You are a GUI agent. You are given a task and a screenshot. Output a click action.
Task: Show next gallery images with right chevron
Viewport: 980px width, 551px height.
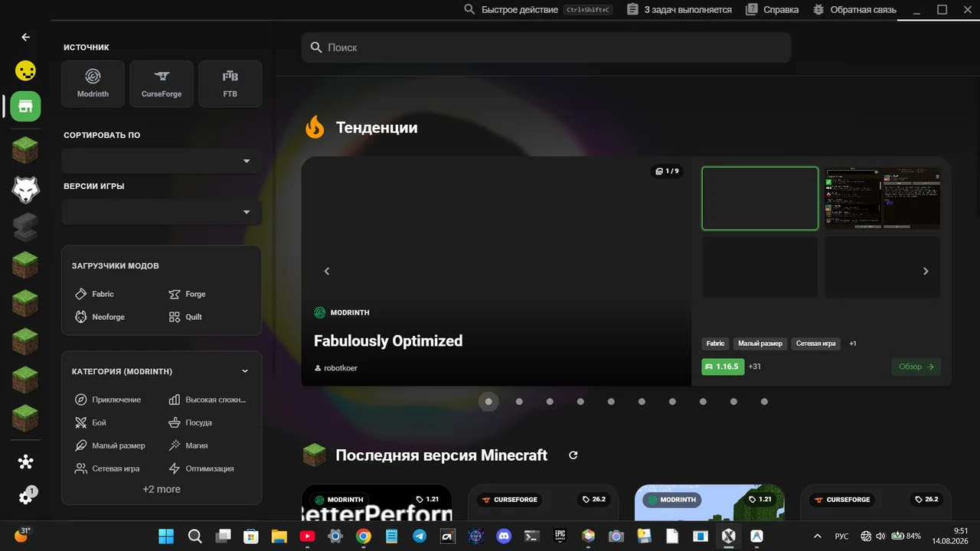click(x=926, y=271)
